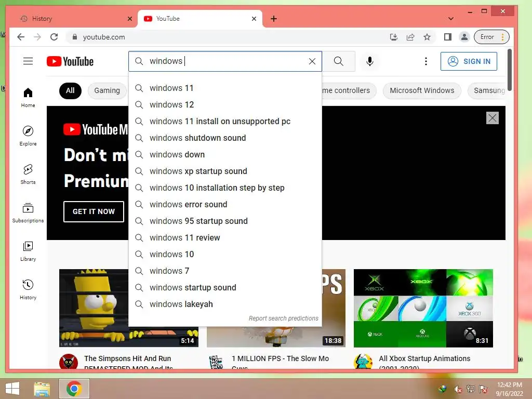Open All Xbox Startup Animations thumbnail
This screenshot has width=532, height=399.
[423, 308]
